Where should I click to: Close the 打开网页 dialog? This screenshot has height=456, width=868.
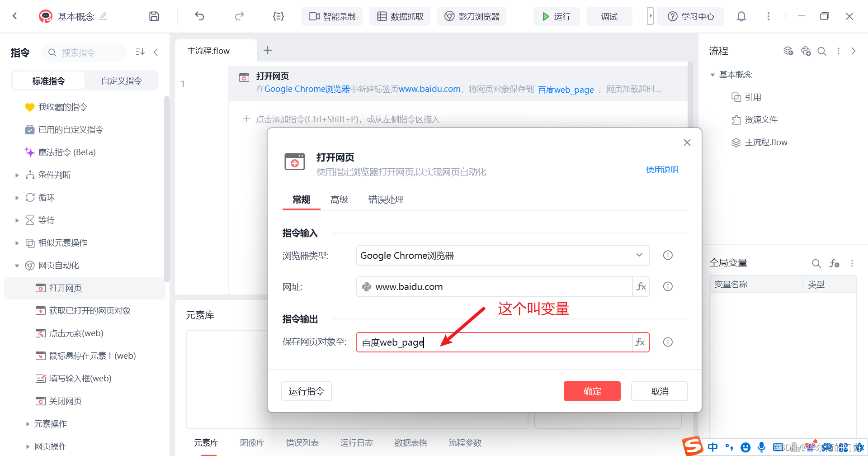[x=687, y=142]
